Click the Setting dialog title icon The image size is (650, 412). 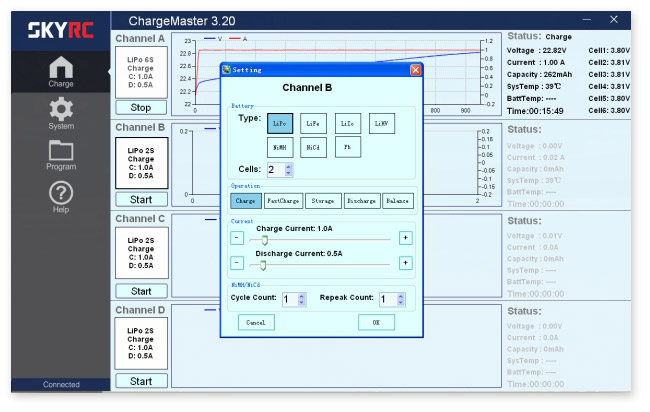[x=226, y=70]
